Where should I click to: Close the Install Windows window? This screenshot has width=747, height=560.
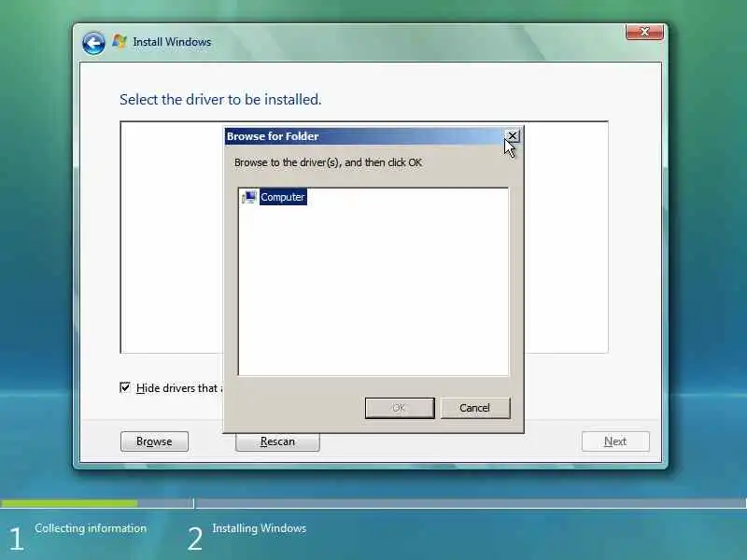pos(644,32)
